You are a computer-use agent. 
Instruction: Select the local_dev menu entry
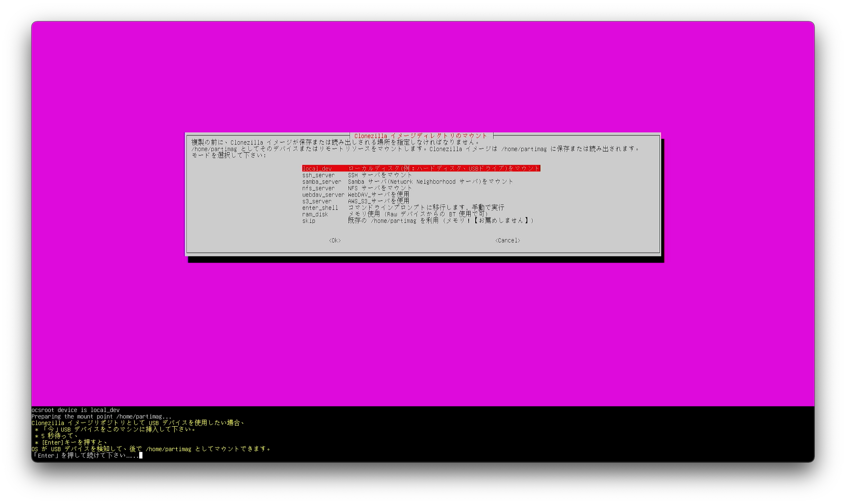pos(317,168)
